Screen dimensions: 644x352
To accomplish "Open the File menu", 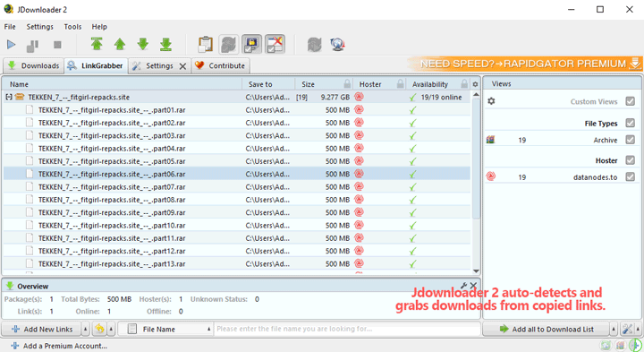I will coord(10,27).
